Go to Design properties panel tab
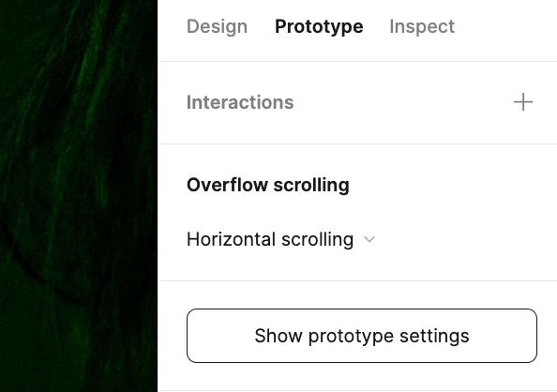The width and height of the screenshot is (557, 392). pyautogui.click(x=217, y=26)
